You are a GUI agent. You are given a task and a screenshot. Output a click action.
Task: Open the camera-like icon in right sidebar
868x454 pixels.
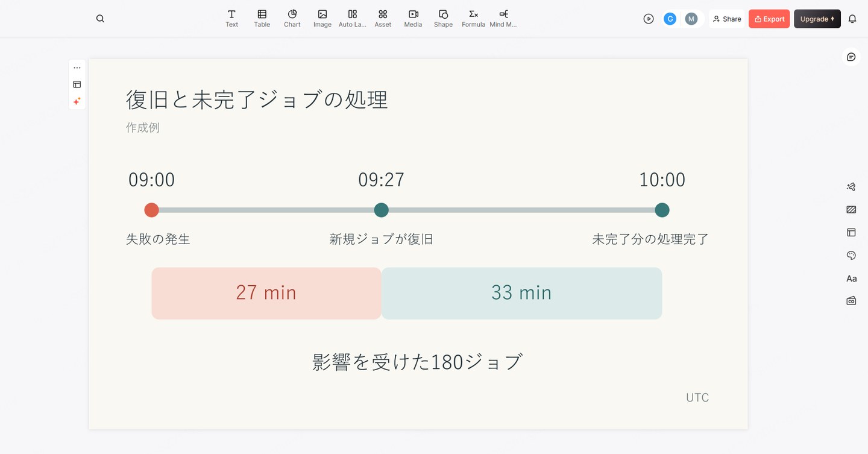(x=851, y=300)
